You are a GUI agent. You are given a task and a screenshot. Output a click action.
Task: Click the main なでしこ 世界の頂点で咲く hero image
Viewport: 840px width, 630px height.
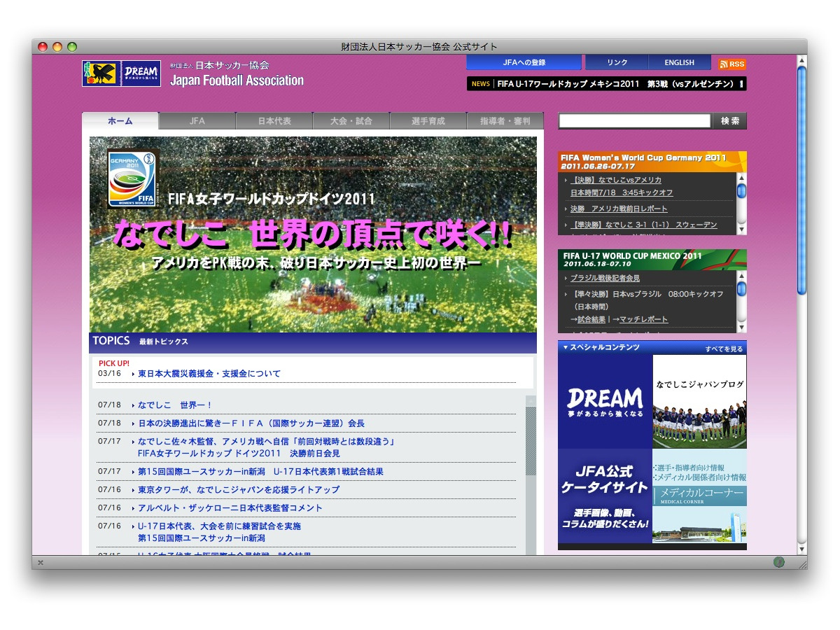313,234
